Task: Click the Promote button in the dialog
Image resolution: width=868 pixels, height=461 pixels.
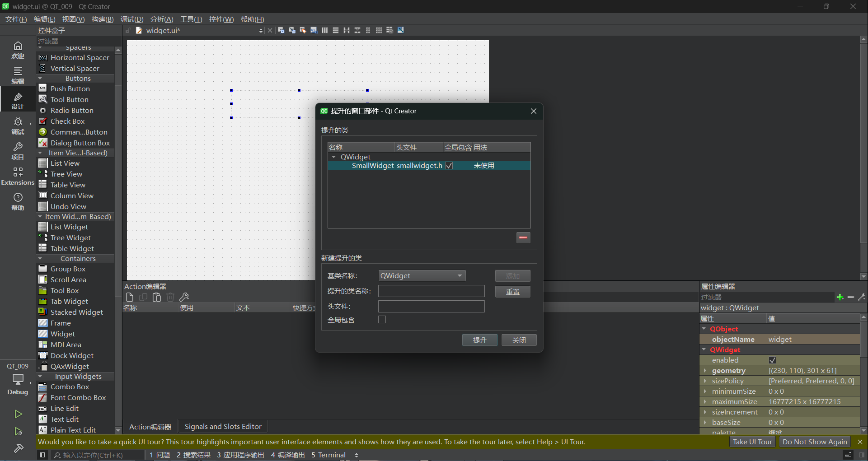Action: [479, 340]
